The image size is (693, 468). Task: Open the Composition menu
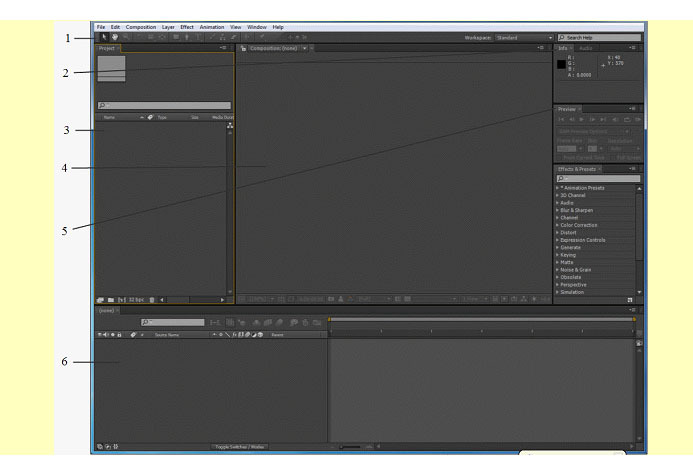pyautogui.click(x=141, y=27)
